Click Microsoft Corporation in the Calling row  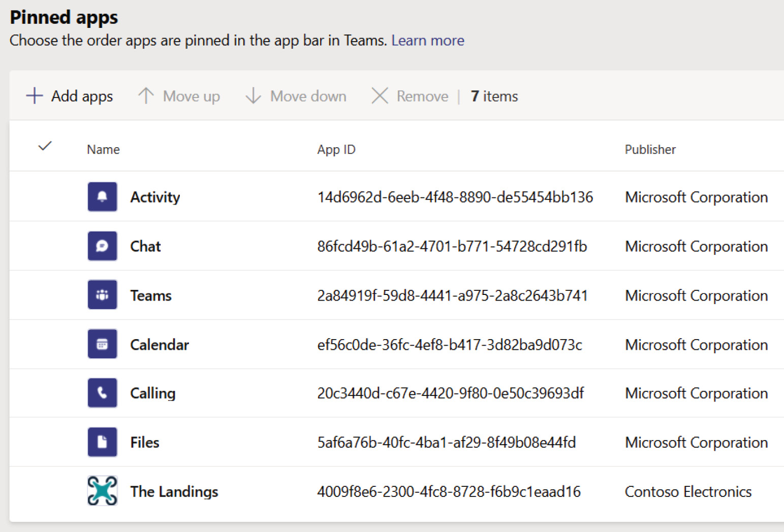point(696,393)
